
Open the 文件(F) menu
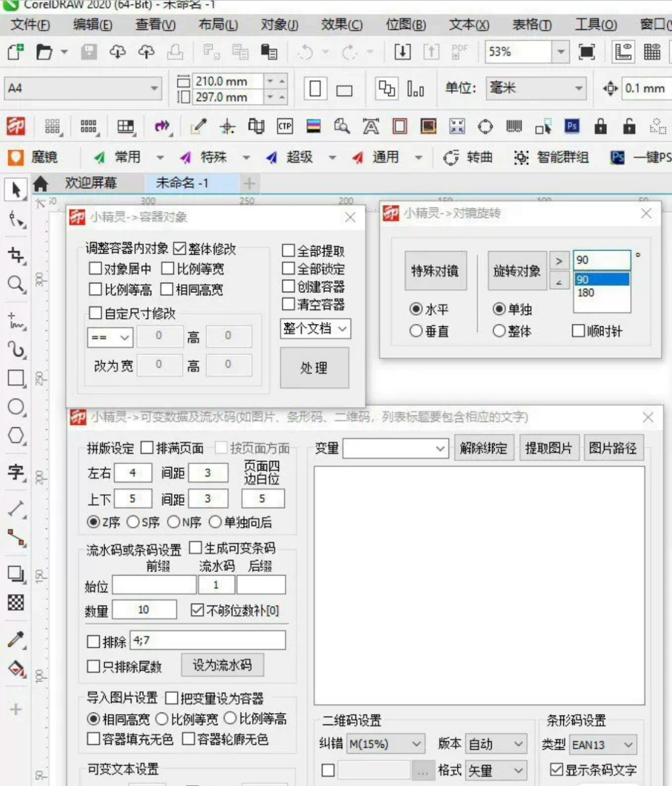click(x=30, y=25)
